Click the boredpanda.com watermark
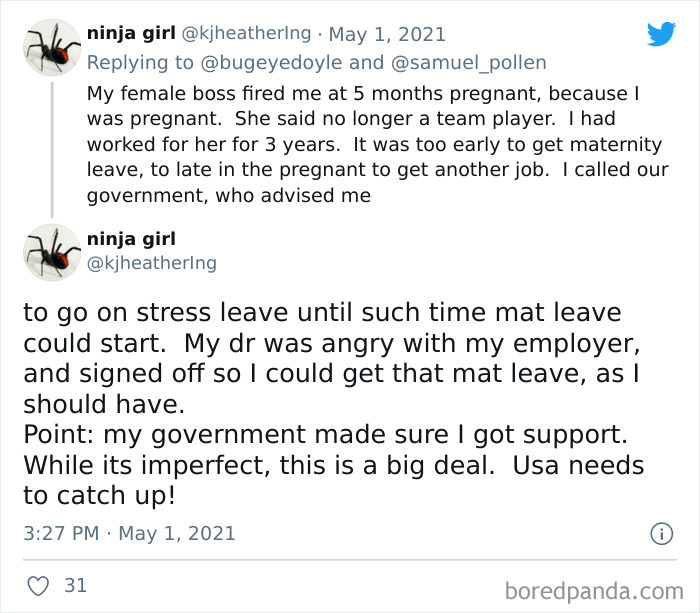This screenshot has height=613, width=700. pos(594,591)
